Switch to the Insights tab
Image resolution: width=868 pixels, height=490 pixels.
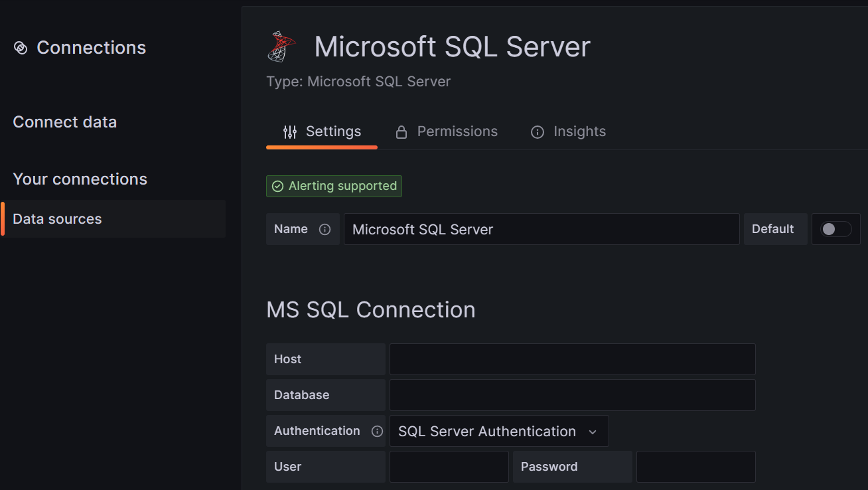[x=569, y=131]
